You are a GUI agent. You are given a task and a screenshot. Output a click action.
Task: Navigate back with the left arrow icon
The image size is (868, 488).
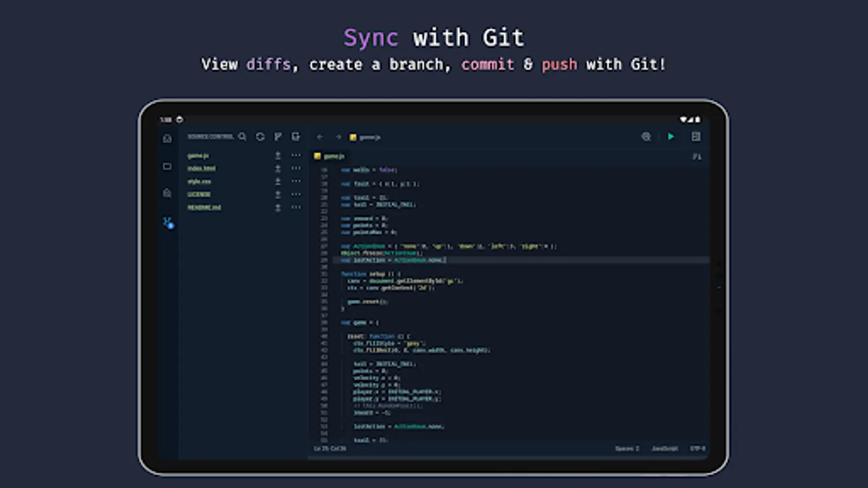coord(320,137)
